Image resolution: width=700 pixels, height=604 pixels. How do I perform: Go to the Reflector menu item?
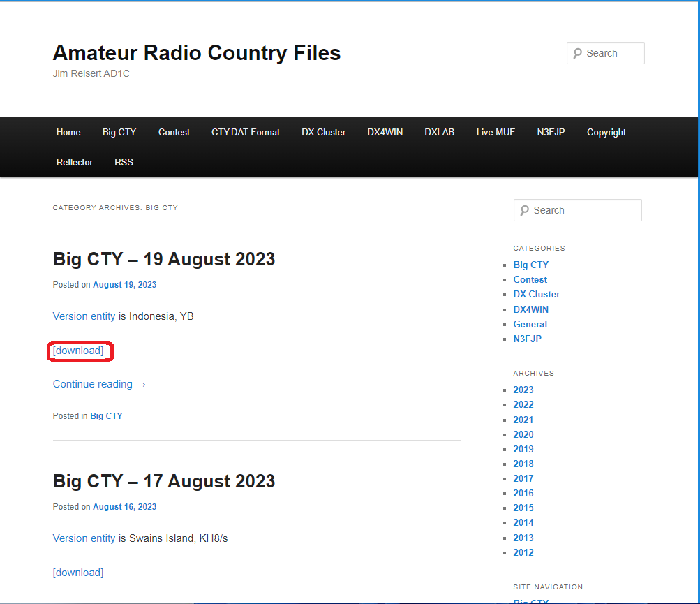click(x=75, y=162)
